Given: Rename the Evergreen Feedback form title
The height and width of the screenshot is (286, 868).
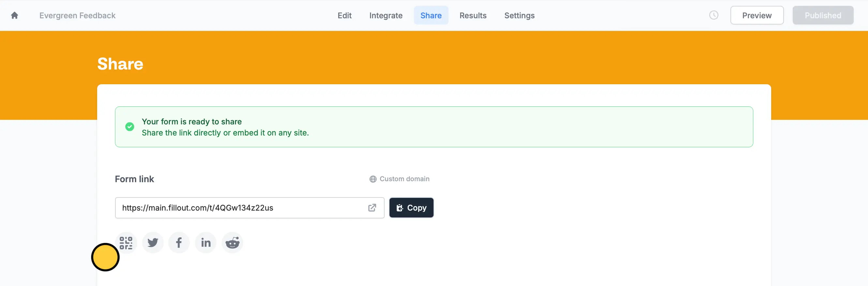Looking at the screenshot, I should click(78, 16).
